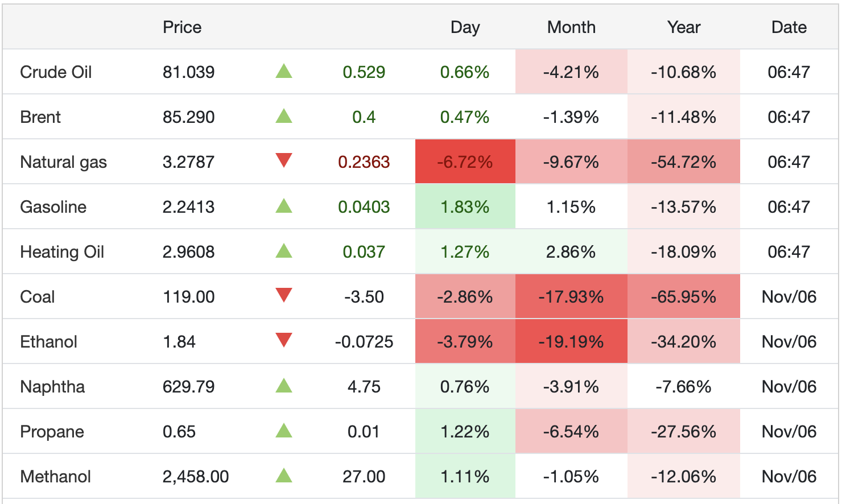Click the green up arrow for Heating Oil

tap(284, 251)
